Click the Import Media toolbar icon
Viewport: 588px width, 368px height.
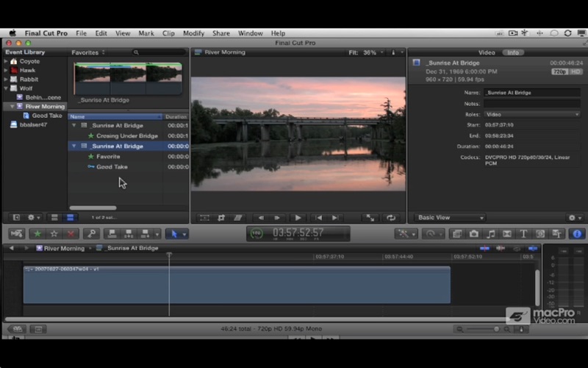pos(17,233)
